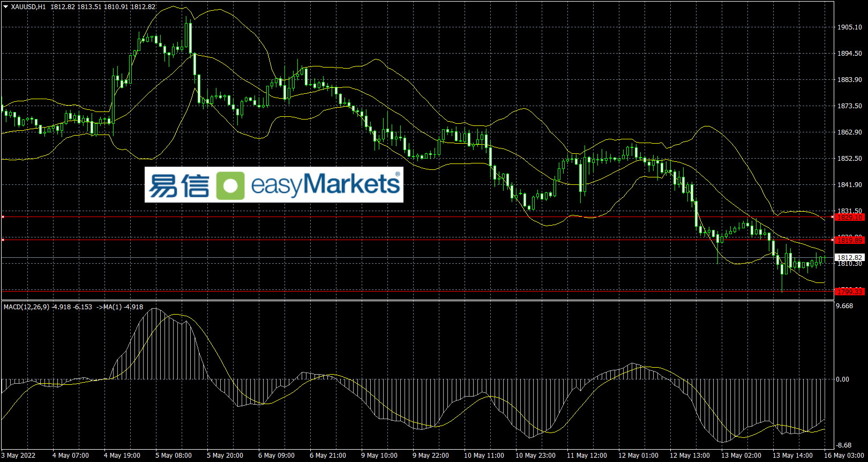The width and height of the screenshot is (868, 462).
Task: Click the 13 May 02:00 time label
Action: 741,456
